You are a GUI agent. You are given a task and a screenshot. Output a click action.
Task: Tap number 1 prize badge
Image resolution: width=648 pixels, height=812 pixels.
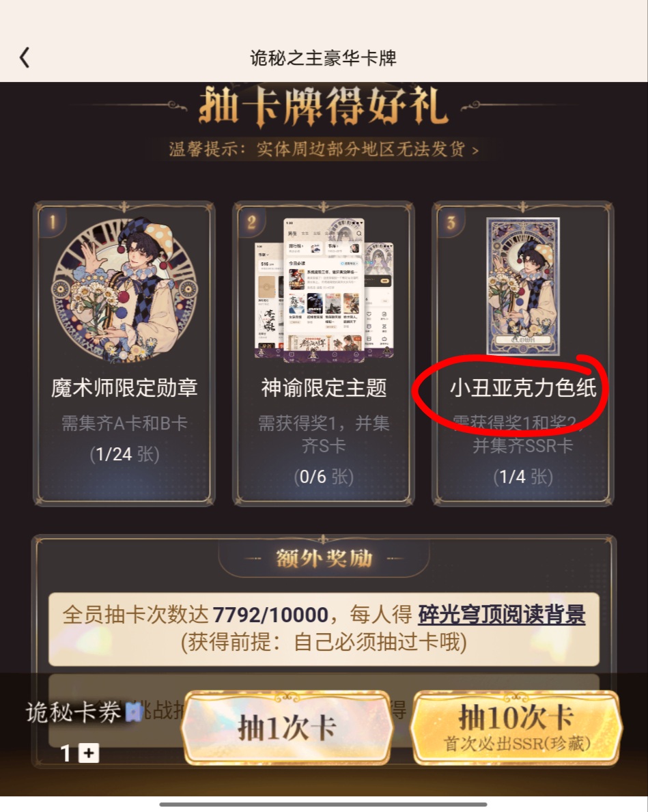[53, 222]
